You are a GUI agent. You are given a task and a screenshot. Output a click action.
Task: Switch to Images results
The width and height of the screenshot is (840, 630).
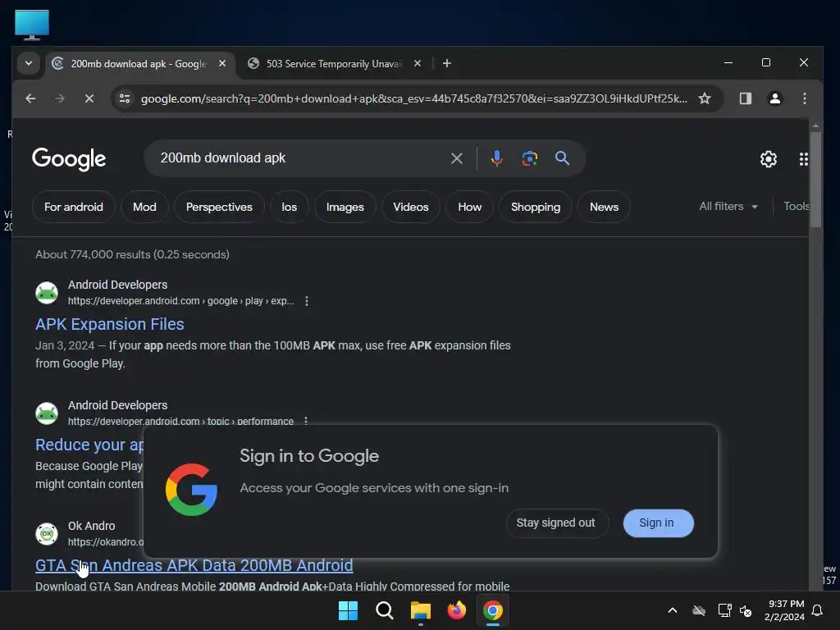pyautogui.click(x=345, y=207)
